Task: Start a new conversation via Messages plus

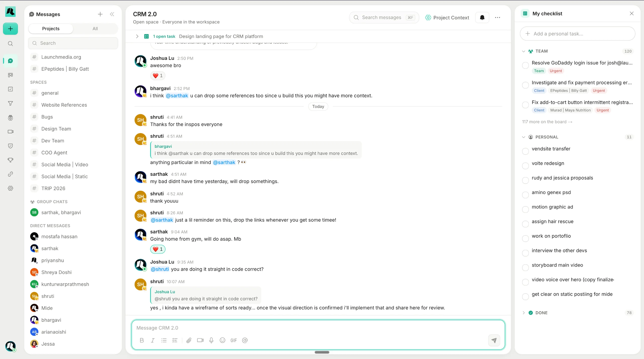Action: (100, 14)
